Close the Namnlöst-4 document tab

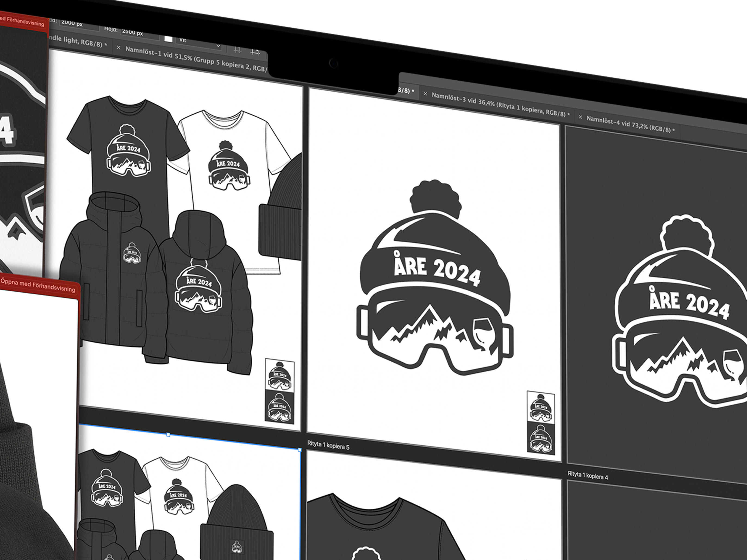pyautogui.click(x=580, y=117)
